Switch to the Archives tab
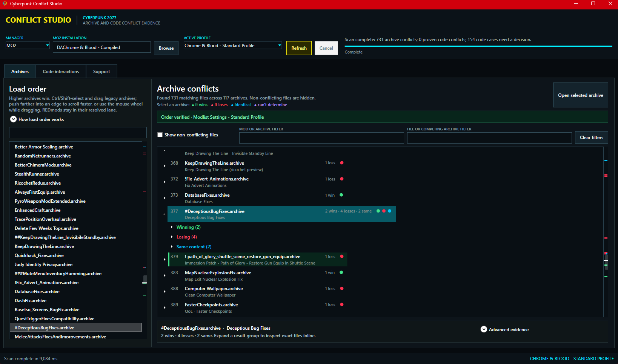Viewport: 618px width, 364px height. pyautogui.click(x=20, y=71)
